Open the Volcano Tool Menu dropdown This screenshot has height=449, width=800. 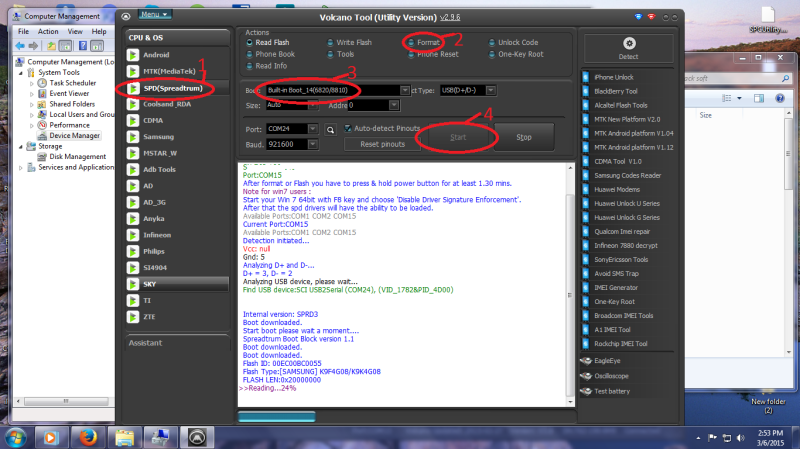pos(155,14)
